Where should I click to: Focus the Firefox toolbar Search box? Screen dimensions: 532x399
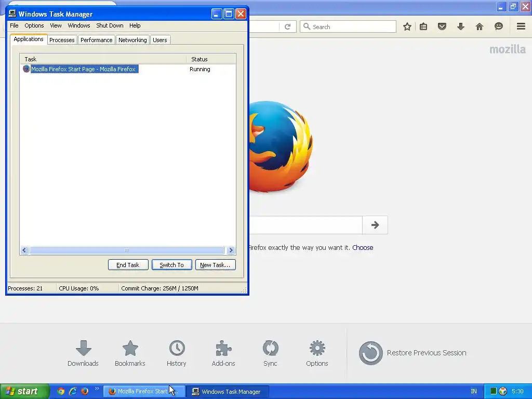coord(348,26)
